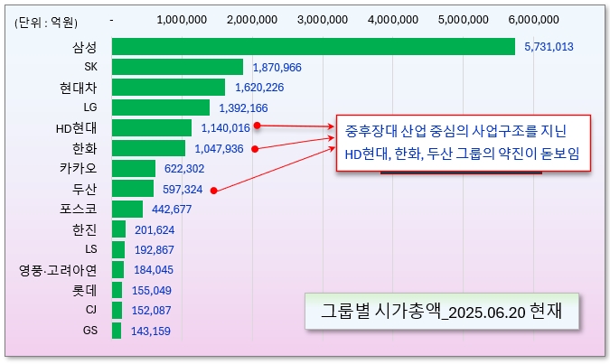The height and width of the screenshot is (364, 610).
Task: Click the 카카오 category label
Action: 79,168
